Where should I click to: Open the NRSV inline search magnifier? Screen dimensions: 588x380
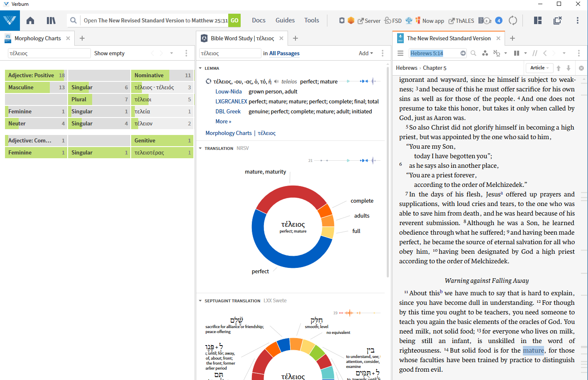tap(473, 53)
